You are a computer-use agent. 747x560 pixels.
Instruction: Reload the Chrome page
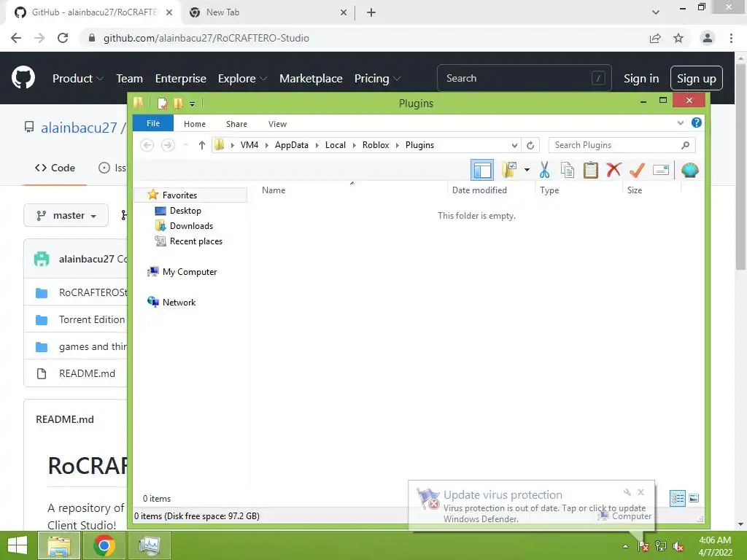tap(63, 38)
